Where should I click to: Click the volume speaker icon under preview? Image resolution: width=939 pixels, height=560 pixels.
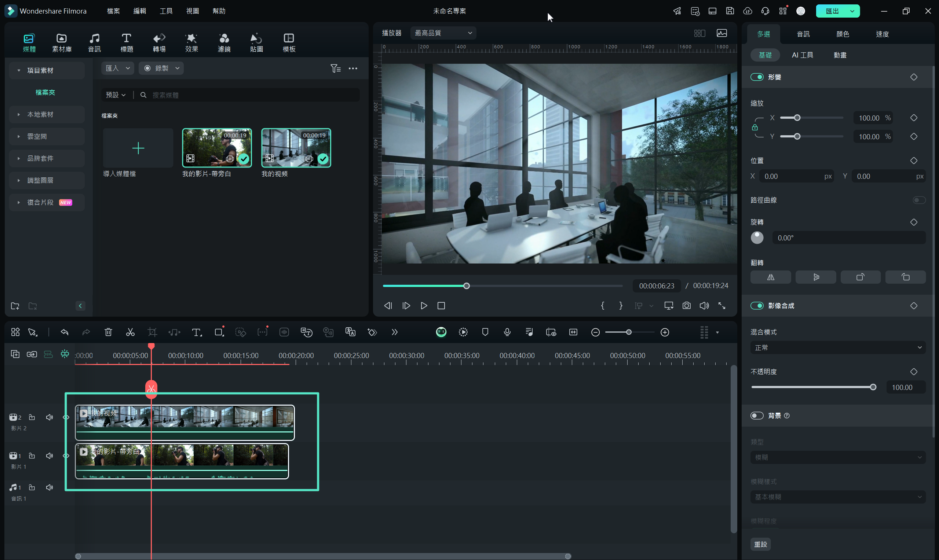(x=704, y=306)
